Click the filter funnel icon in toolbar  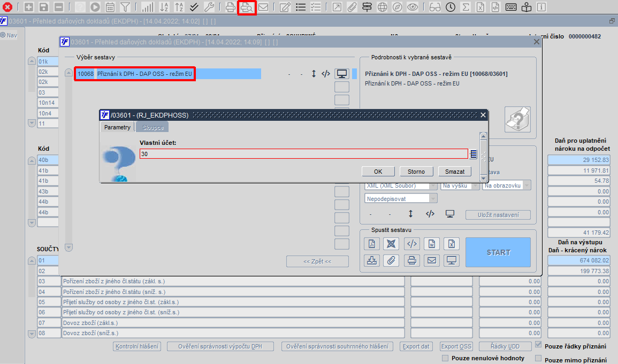[x=125, y=7]
